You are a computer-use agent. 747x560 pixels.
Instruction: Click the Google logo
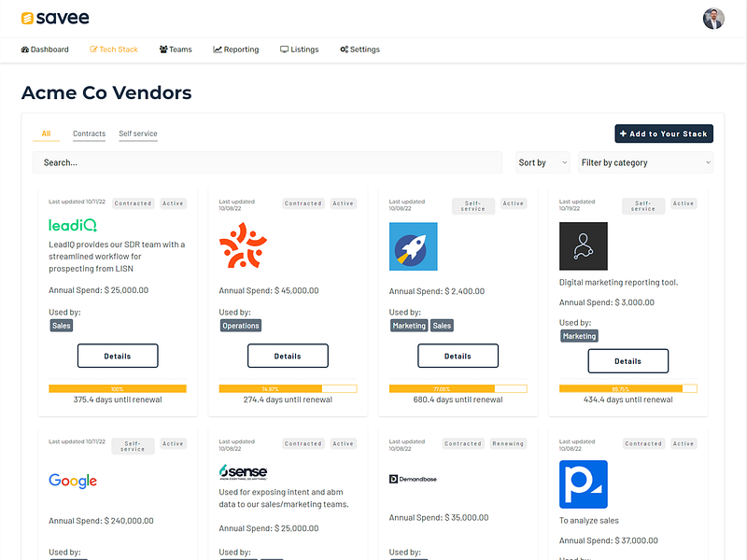point(73,481)
